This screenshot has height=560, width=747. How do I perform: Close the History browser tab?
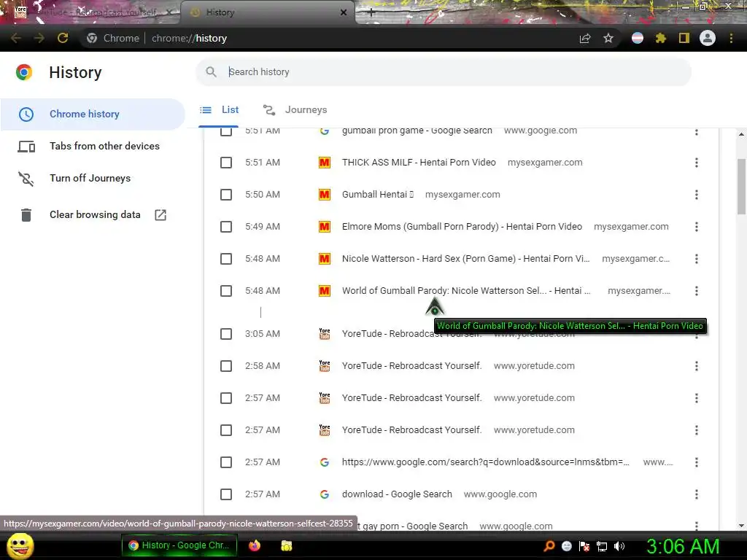coord(344,13)
